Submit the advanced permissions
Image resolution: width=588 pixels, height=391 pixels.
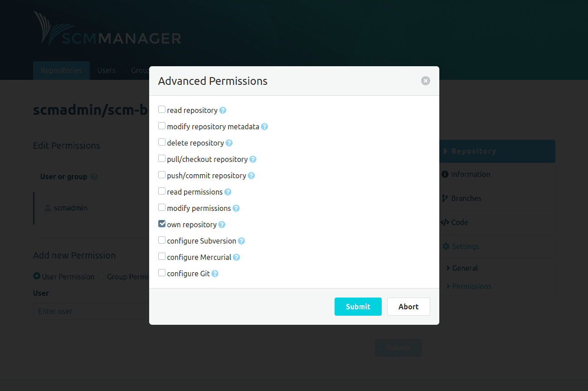358,307
